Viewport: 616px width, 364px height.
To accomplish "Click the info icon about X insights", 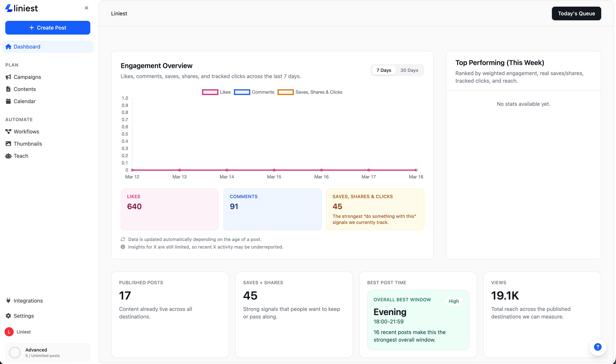I will click(123, 247).
